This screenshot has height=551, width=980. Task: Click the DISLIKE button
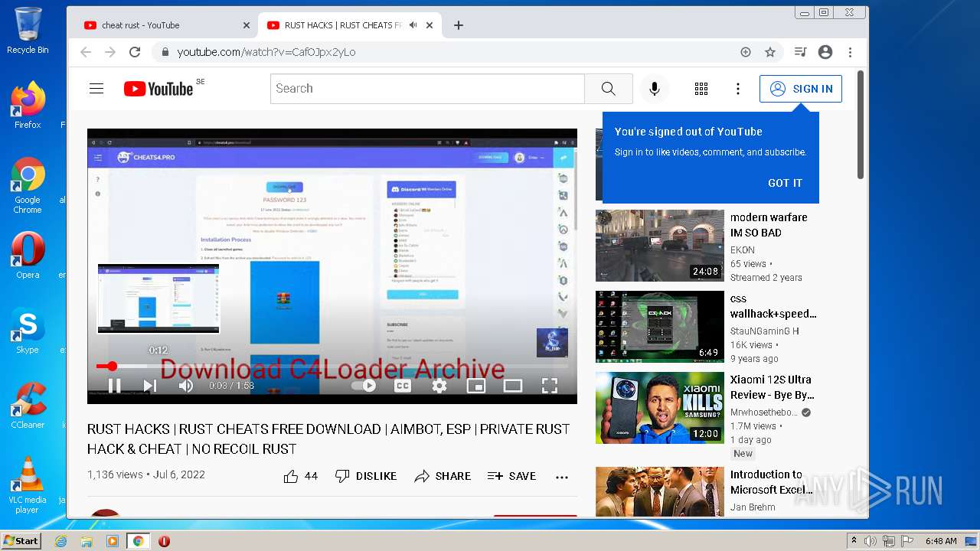point(367,476)
